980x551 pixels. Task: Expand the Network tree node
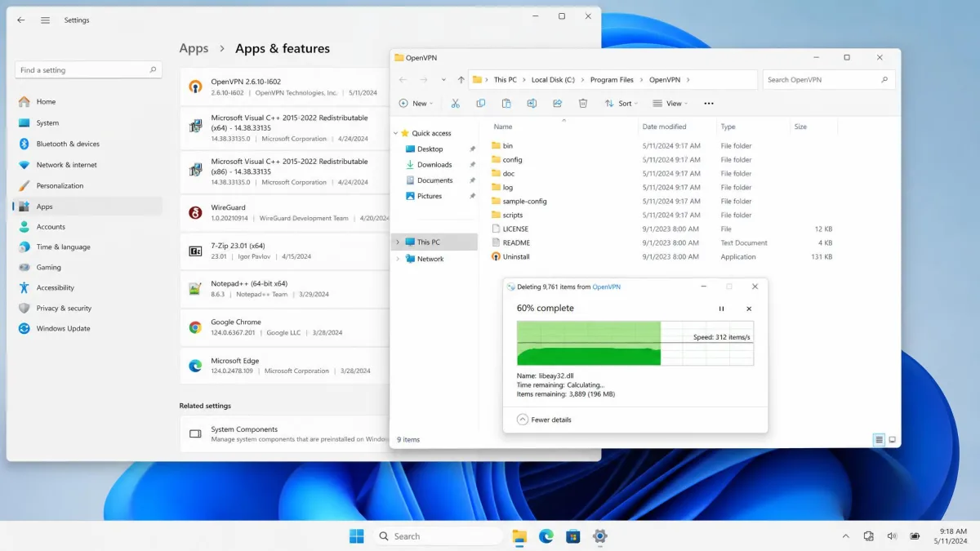pyautogui.click(x=398, y=259)
